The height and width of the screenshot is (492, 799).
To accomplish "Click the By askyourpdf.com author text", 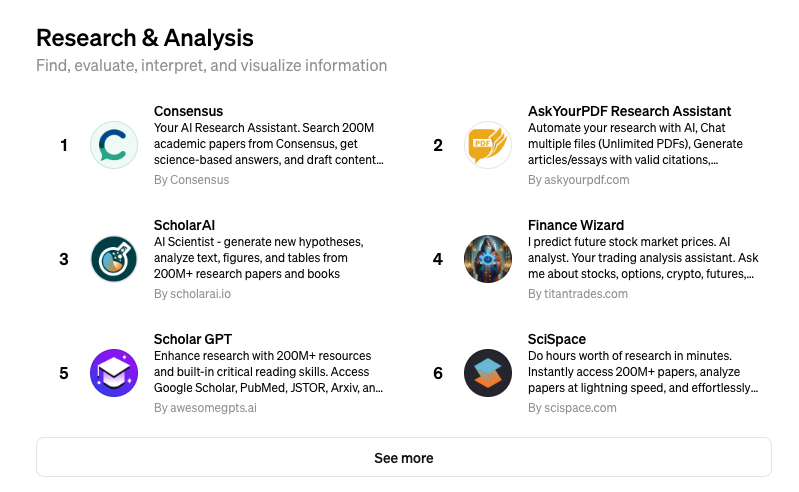I will (x=579, y=180).
